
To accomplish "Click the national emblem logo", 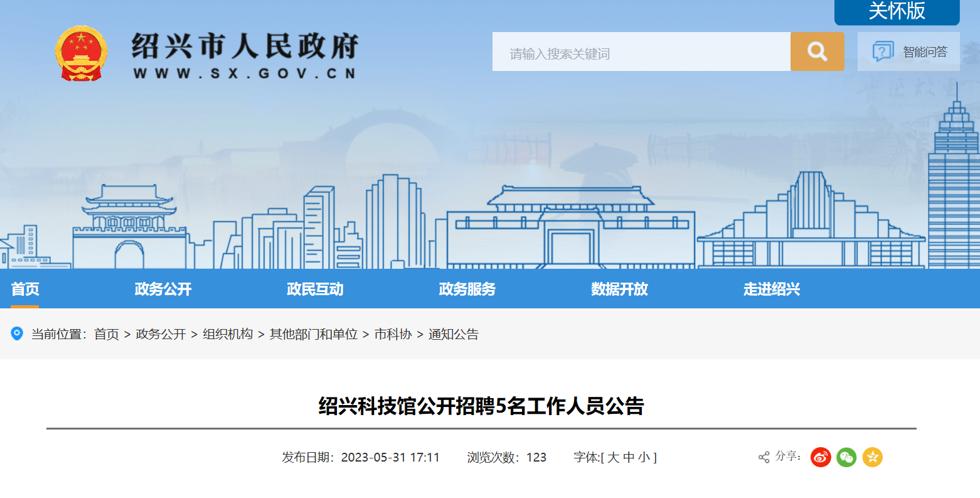I will (x=81, y=53).
